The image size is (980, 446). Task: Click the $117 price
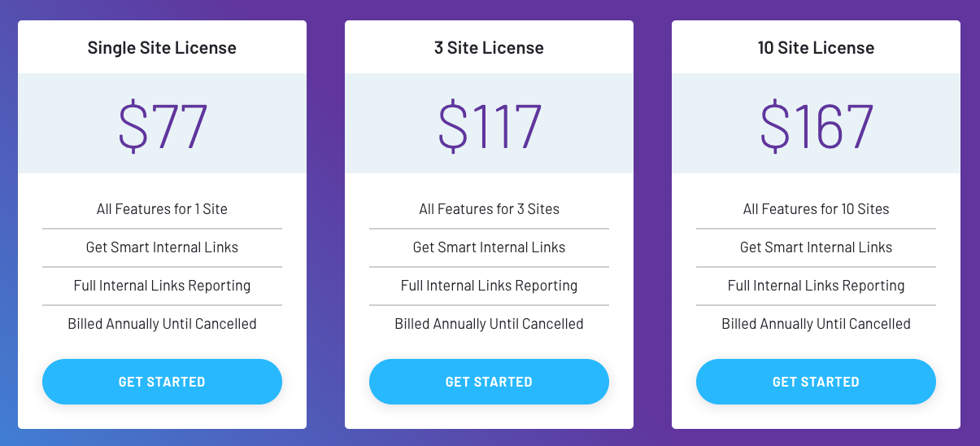tap(490, 125)
